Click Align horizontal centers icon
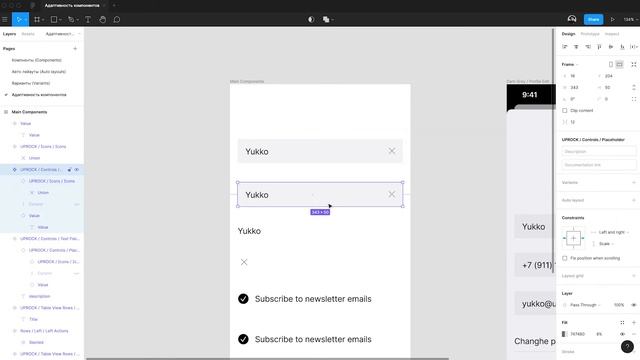Image resolution: width=640 pixels, height=360 pixels. tap(576, 47)
